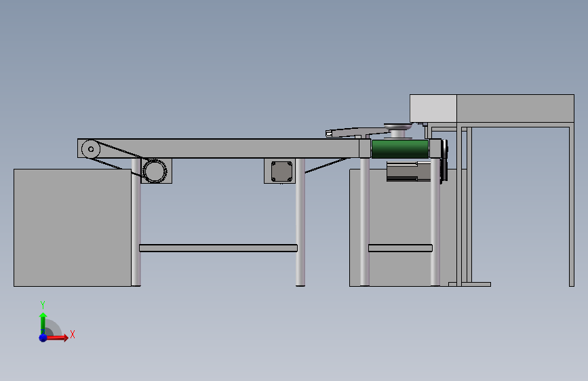
Task: Select the motor beneath the green roller
Action: [x=408, y=172]
